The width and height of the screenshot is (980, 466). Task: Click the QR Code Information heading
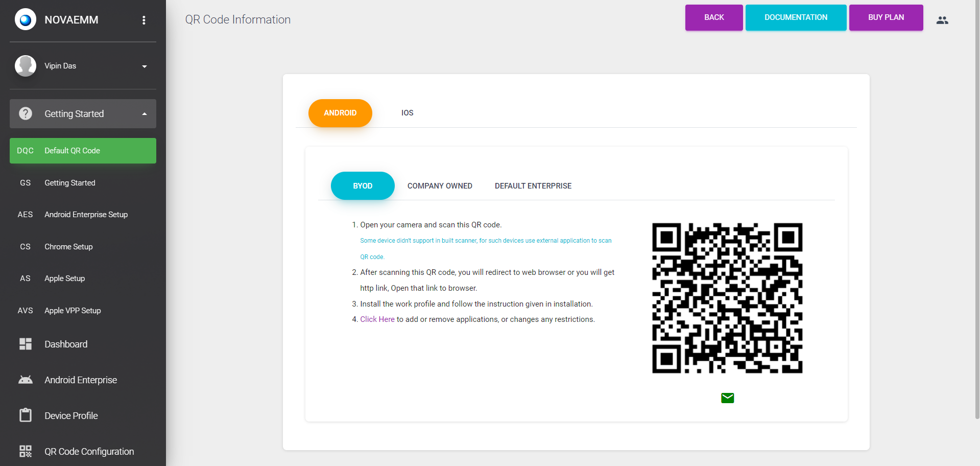click(x=238, y=19)
